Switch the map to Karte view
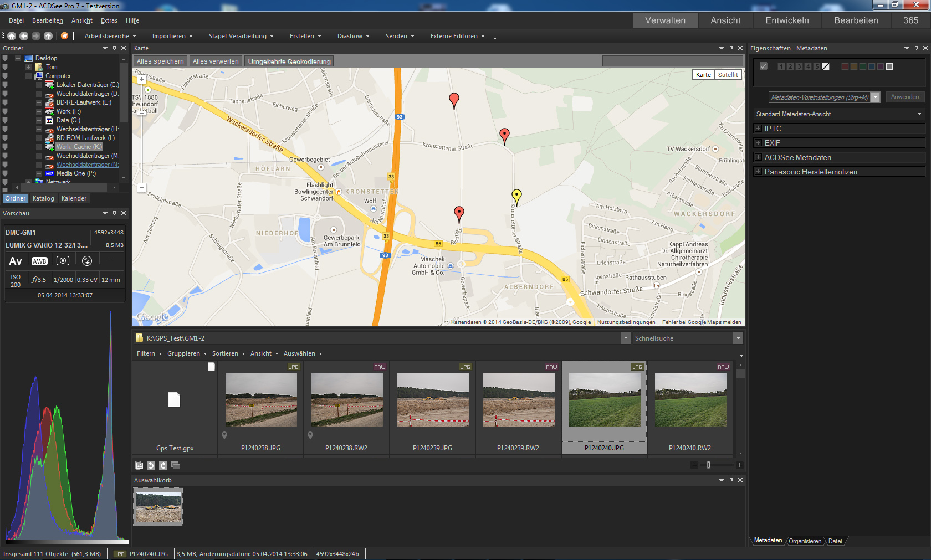 tap(703, 75)
